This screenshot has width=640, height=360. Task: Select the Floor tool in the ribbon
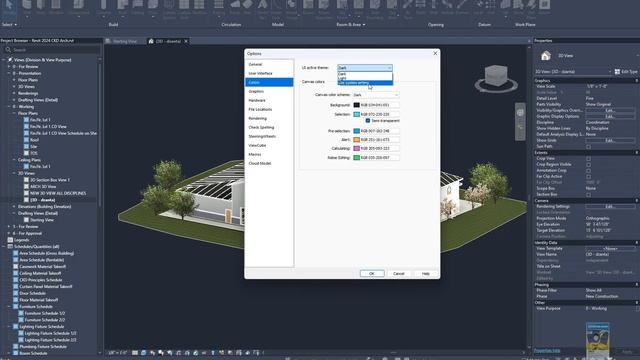(153, 7)
